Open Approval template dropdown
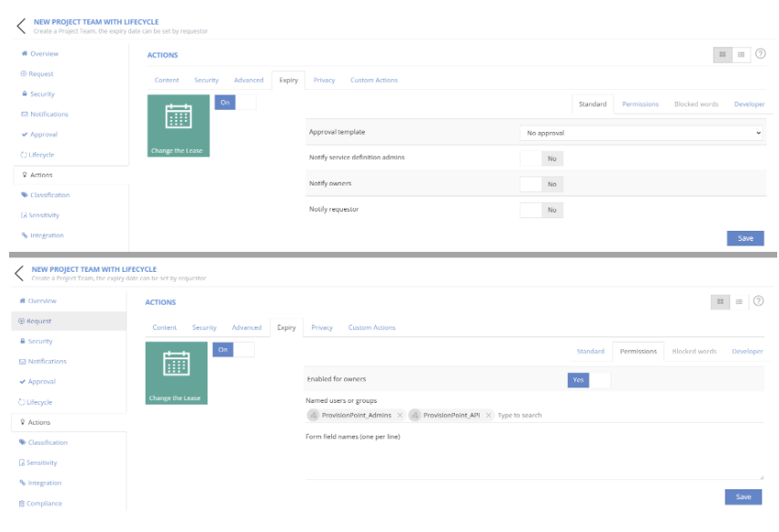The image size is (779, 532). (641, 133)
